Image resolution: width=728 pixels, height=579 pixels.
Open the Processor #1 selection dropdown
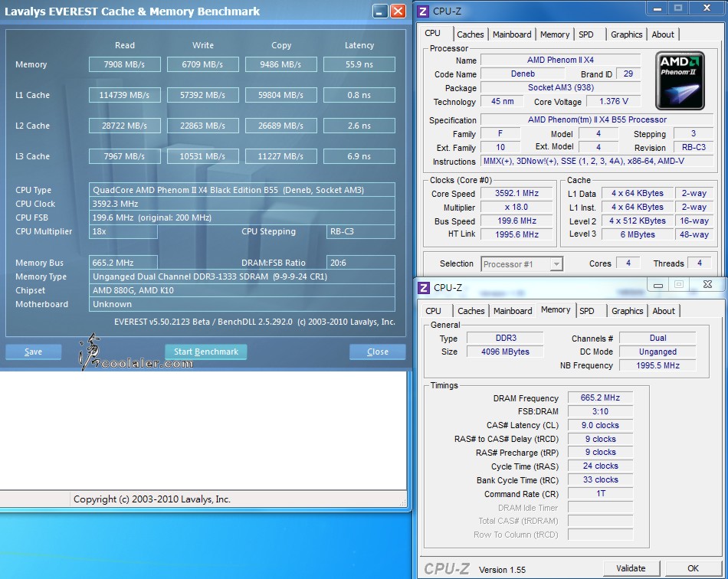tap(523, 264)
